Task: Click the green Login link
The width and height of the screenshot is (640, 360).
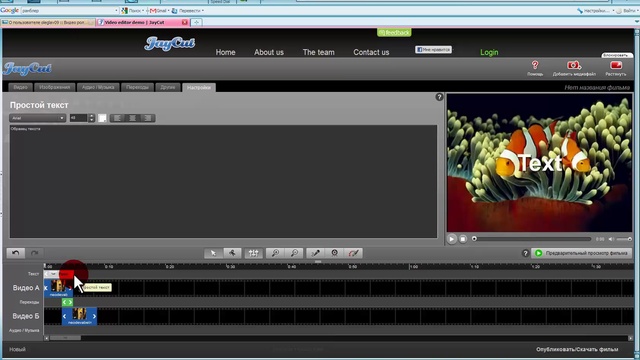Action: 489,52
